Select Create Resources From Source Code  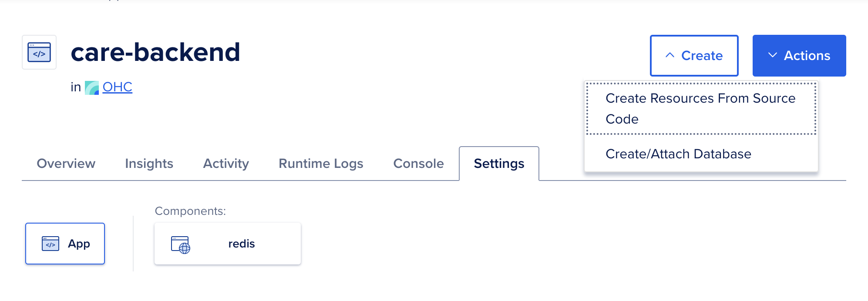pos(700,109)
